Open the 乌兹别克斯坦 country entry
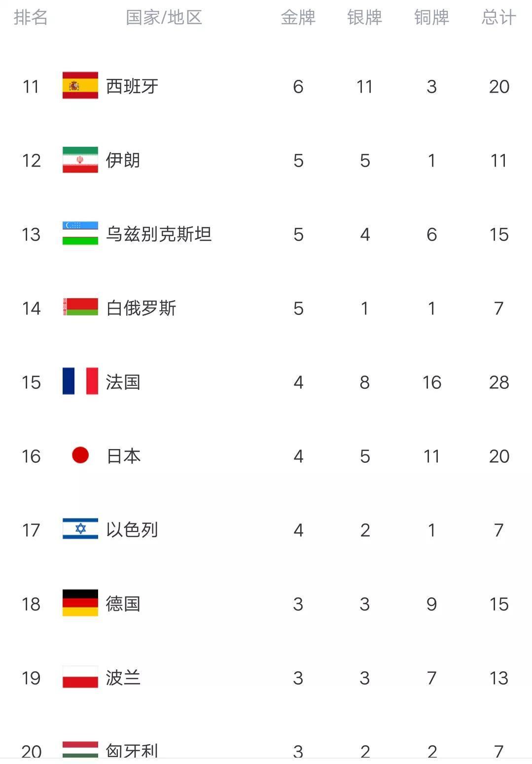 click(159, 234)
